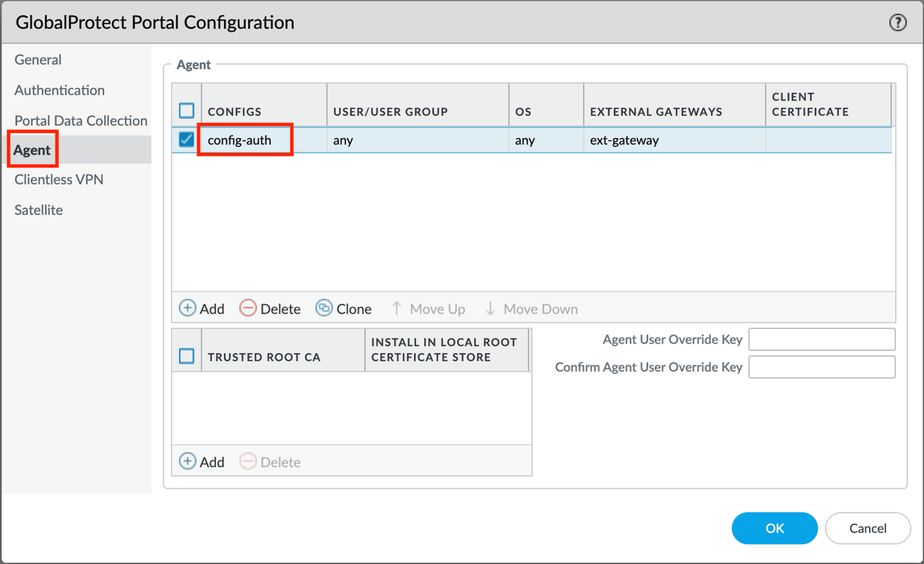
Task: Switch to the Authentication tab
Action: [59, 90]
